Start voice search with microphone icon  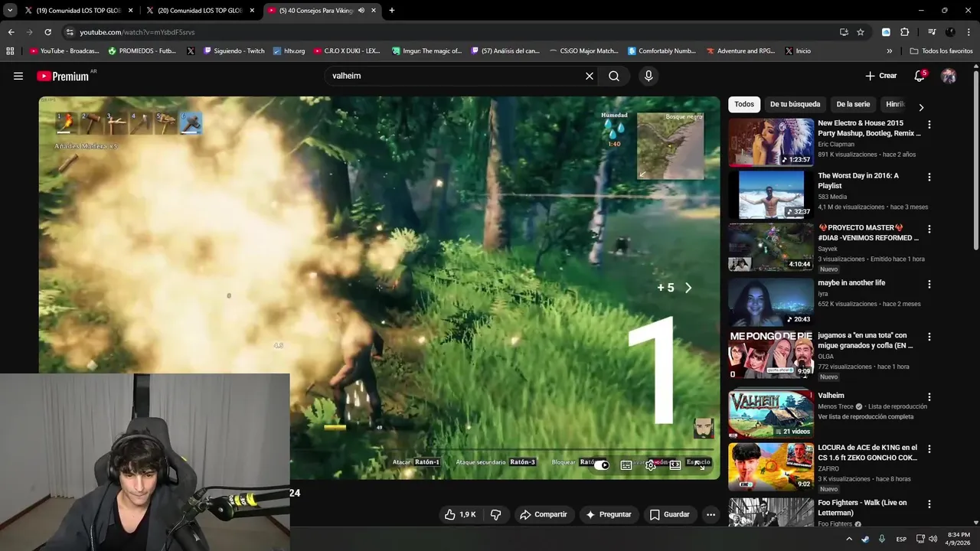[x=648, y=76]
